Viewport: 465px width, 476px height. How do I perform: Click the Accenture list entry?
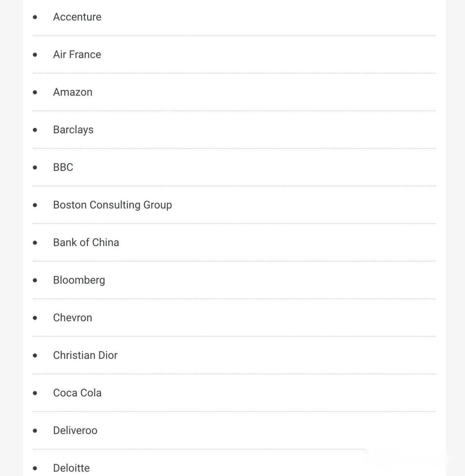(x=77, y=17)
